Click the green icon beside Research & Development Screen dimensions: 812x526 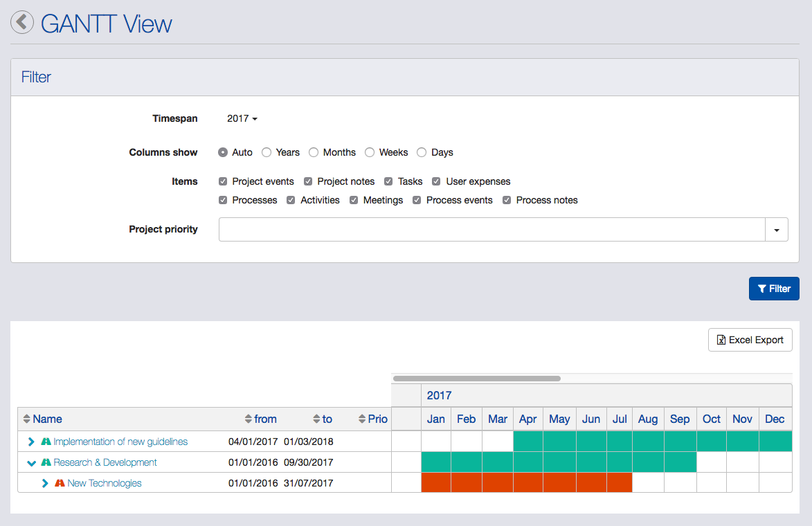click(46, 462)
